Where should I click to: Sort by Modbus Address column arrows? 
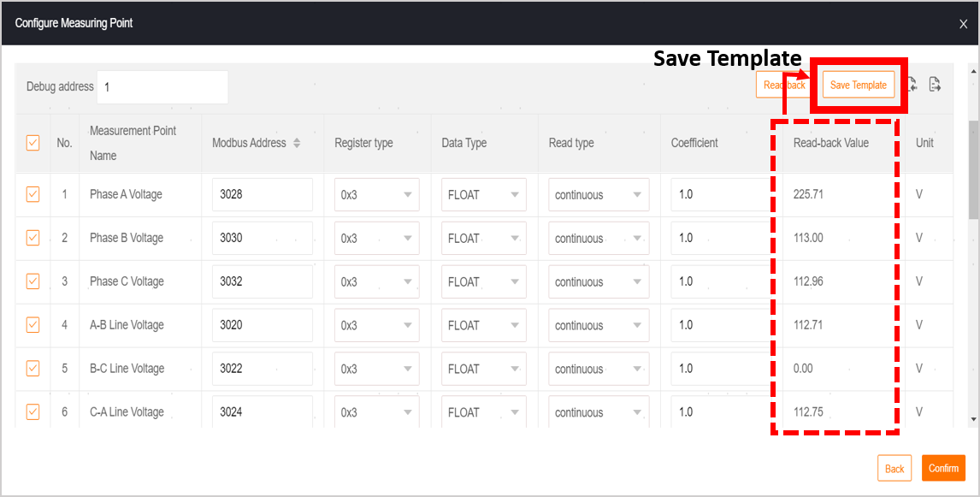pos(297,143)
